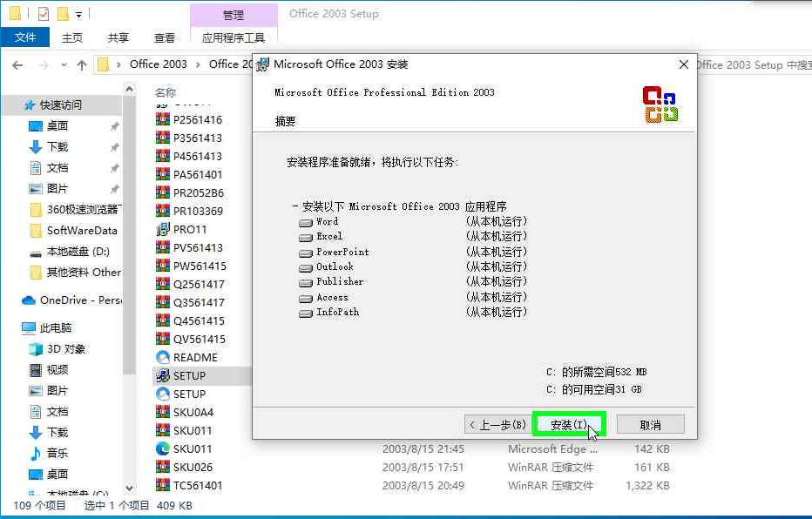Select the Publisher drive icon in summary
The width and height of the screenshot is (812, 519).
(306, 283)
